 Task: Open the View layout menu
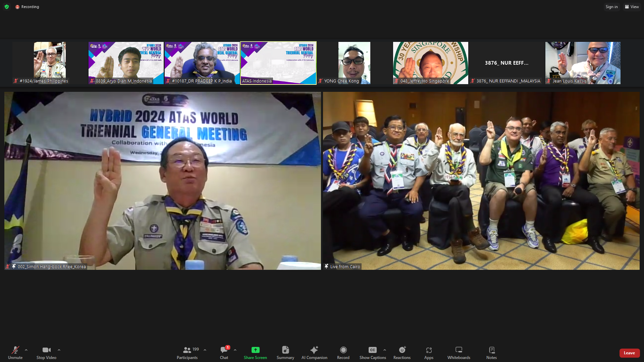(x=632, y=7)
